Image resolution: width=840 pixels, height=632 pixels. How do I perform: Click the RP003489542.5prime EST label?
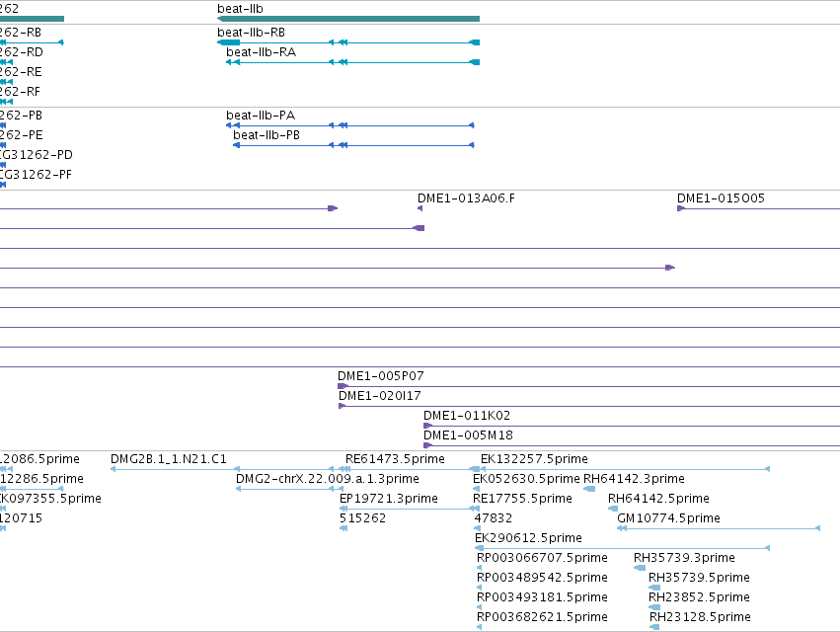tap(542, 578)
